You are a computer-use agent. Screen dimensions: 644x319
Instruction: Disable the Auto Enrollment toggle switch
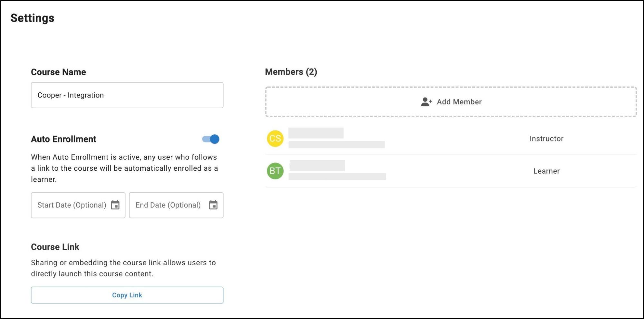[x=211, y=139]
